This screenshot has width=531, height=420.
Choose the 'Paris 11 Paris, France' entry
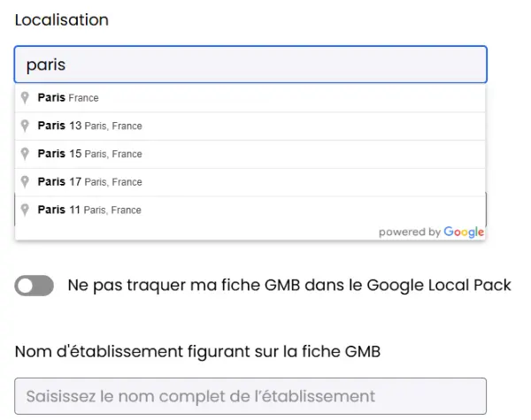pos(250,210)
